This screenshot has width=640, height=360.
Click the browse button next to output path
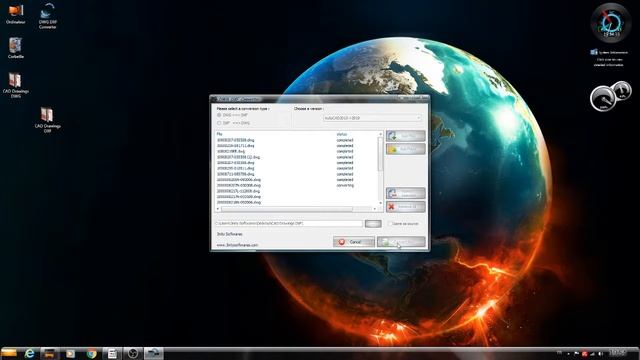373,224
